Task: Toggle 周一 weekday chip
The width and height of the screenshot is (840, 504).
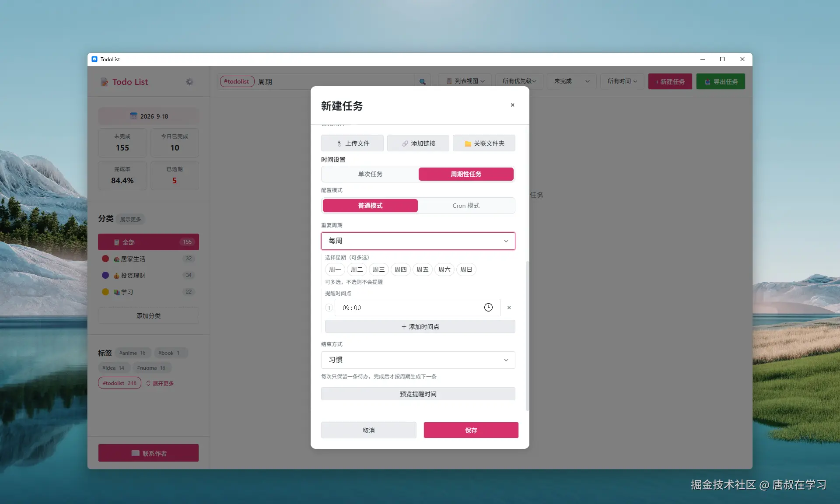Action: click(335, 269)
